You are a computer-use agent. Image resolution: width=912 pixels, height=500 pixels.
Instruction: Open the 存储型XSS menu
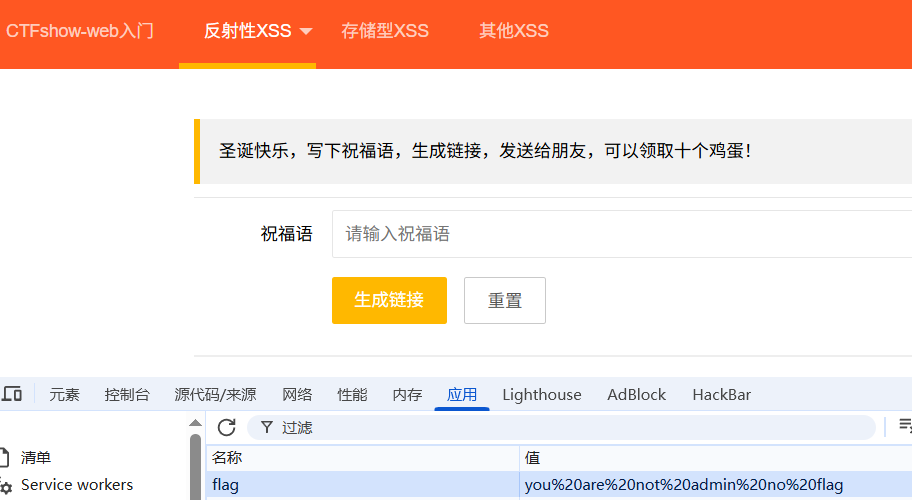(x=385, y=31)
